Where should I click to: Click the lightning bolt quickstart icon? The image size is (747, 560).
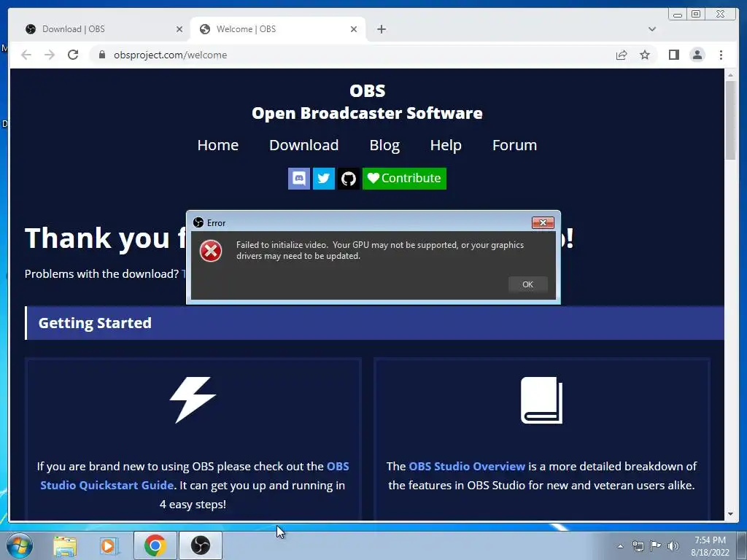pyautogui.click(x=193, y=400)
